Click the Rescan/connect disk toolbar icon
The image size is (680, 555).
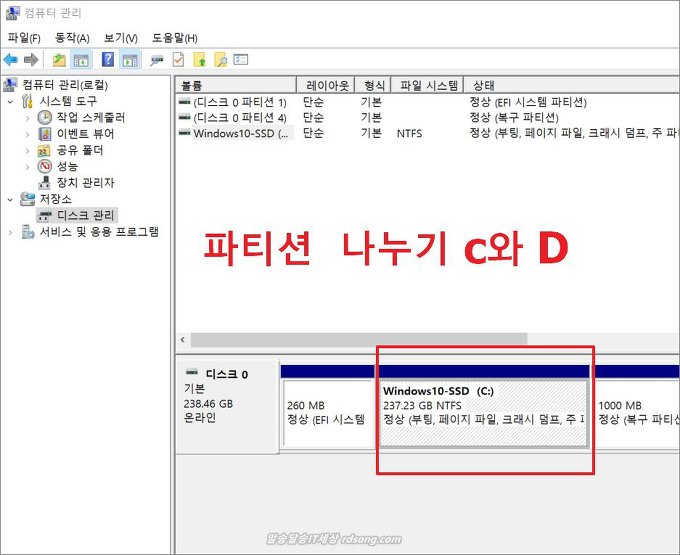pos(157,59)
